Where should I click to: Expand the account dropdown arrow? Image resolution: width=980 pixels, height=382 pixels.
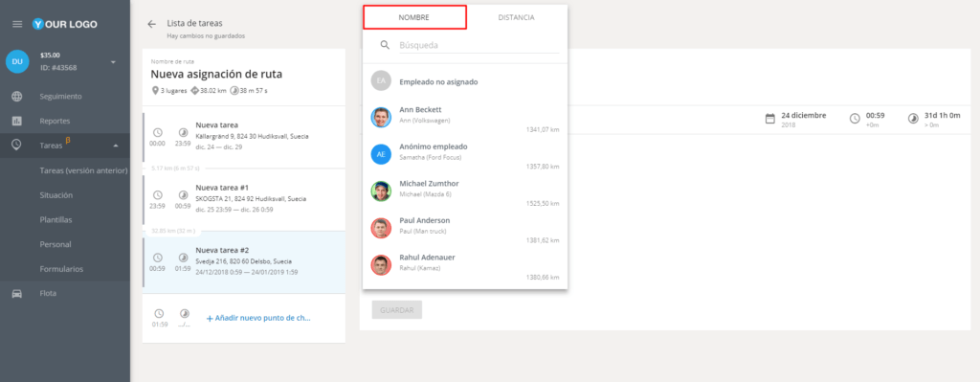(x=113, y=62)
